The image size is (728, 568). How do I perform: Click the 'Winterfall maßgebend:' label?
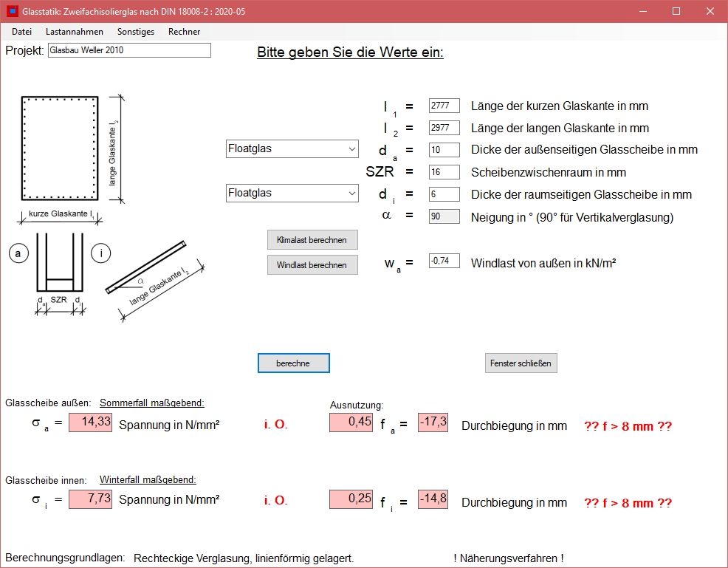click(148, 479)
